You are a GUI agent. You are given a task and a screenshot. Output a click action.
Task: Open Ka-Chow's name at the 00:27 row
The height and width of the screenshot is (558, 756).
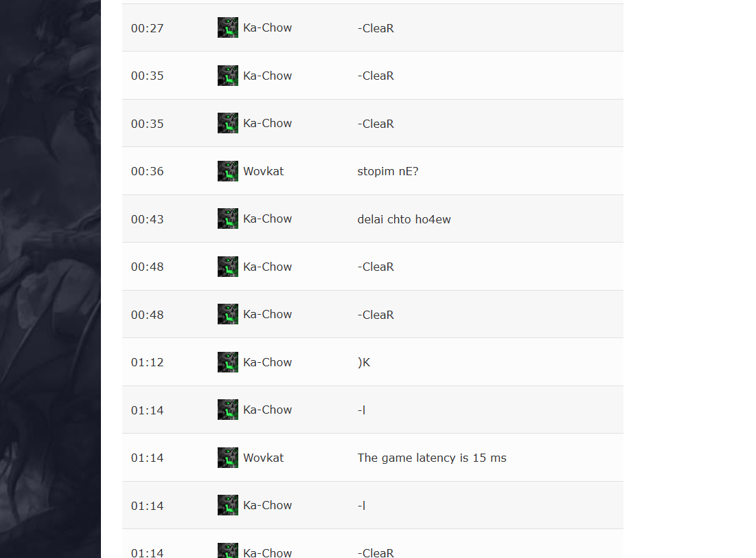pos(267,28)
